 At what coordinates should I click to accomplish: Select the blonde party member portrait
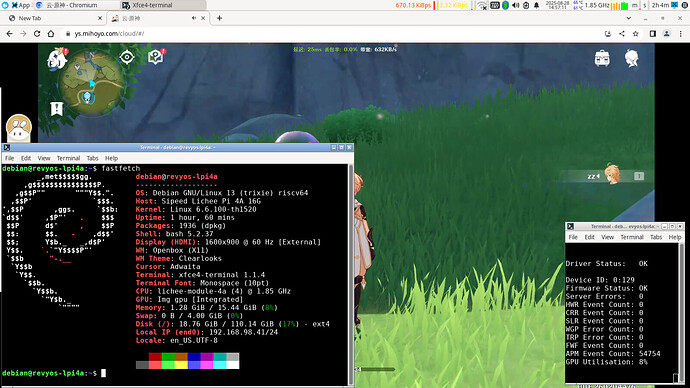(612, 174)
